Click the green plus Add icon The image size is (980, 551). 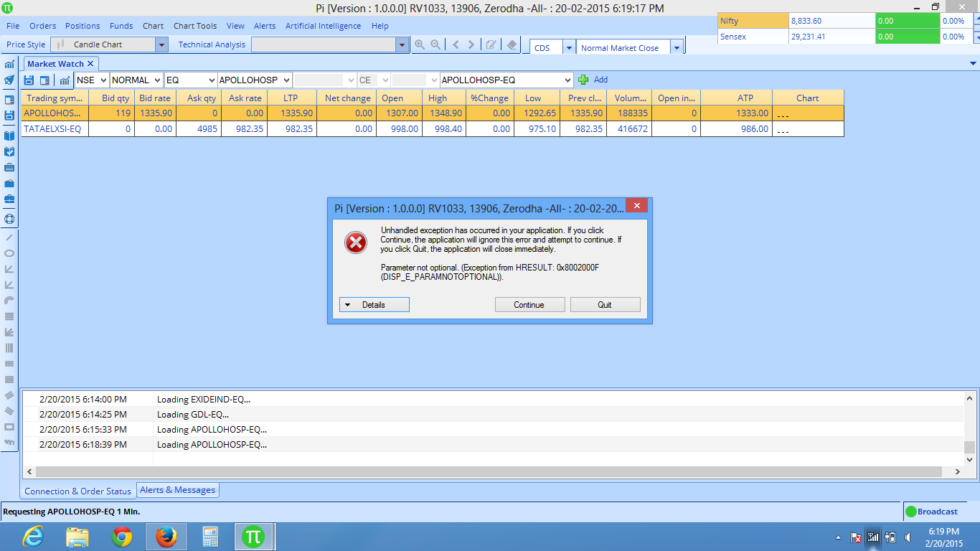tap(583, 80)
